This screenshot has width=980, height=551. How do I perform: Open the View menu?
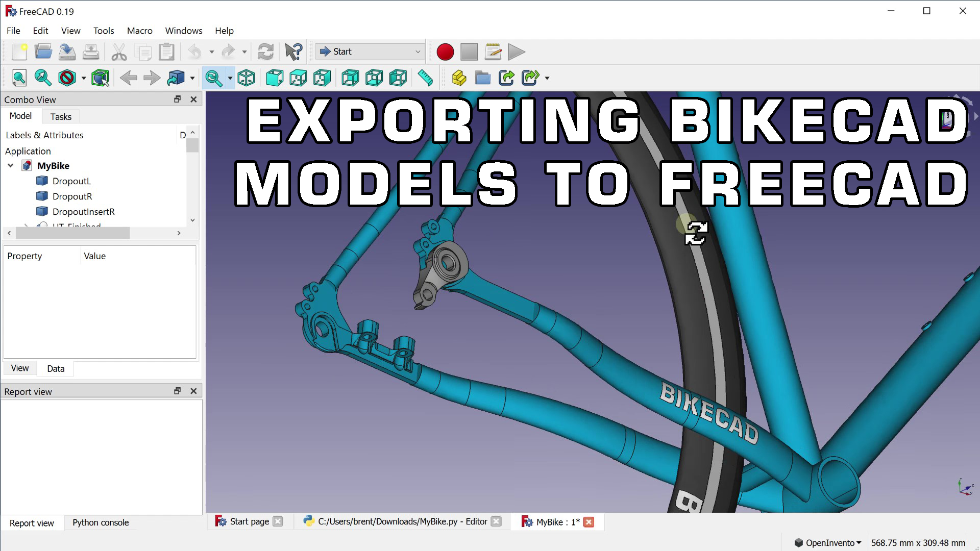click(x=71, y=31)
